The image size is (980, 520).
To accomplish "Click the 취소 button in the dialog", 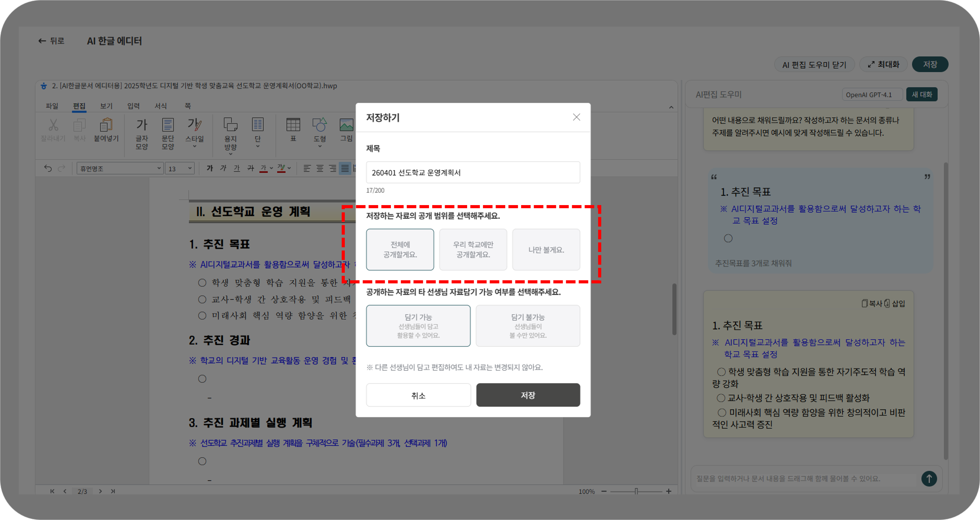I will pos(418,395).
